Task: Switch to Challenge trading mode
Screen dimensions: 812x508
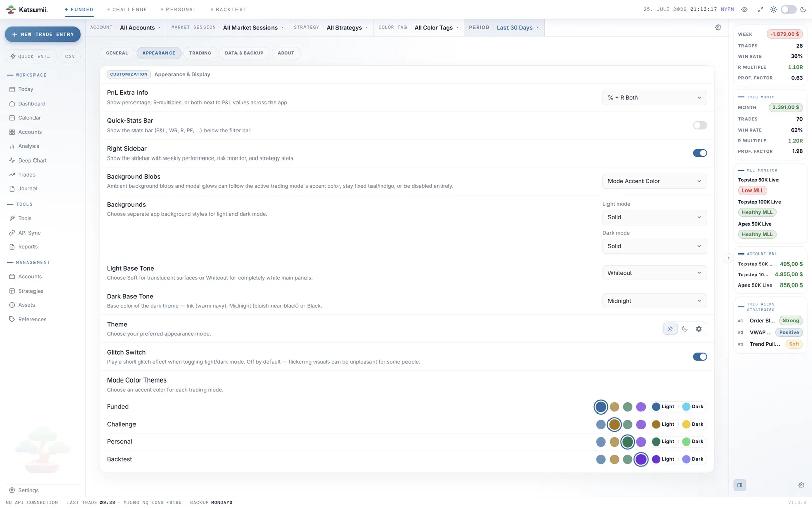Action: pyautogui.click(x=127, y=10)
